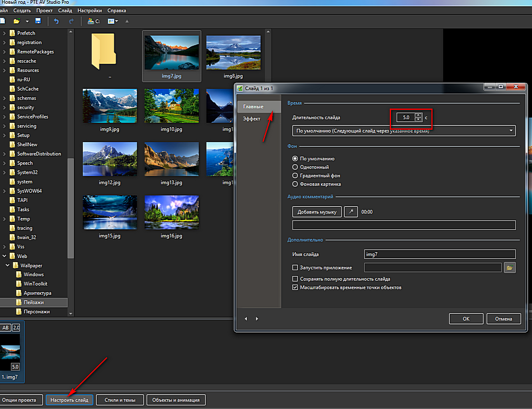Switch to the Эффект tab
This screenshot has height=409, width=532.
[252, 119]
